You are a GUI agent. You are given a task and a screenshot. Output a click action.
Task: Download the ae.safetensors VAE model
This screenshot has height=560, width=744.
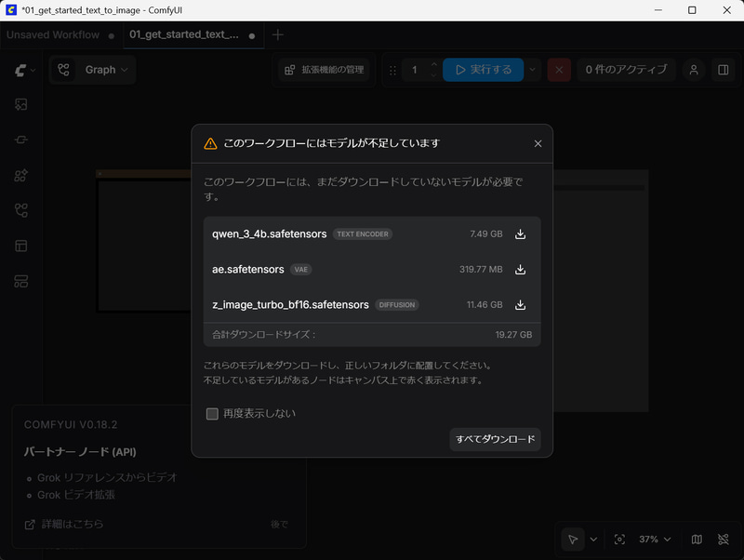[x=521, y=270]
